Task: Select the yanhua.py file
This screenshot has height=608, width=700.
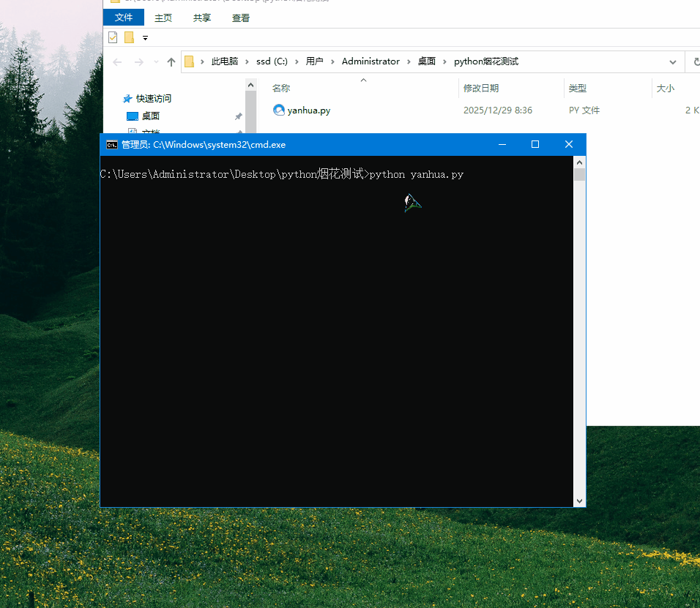Action: coord(308,110)
